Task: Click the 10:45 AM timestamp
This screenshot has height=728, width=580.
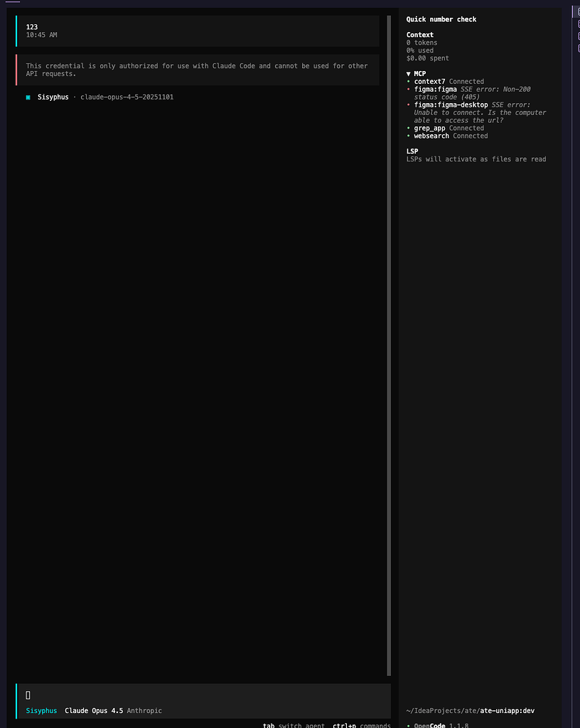Action: tap(41, 35)
